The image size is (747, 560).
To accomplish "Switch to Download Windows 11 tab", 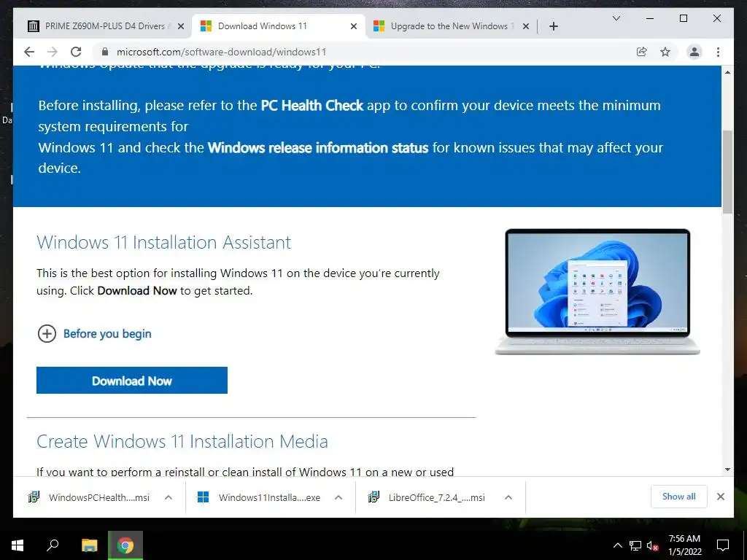I will tap(279, 26).
